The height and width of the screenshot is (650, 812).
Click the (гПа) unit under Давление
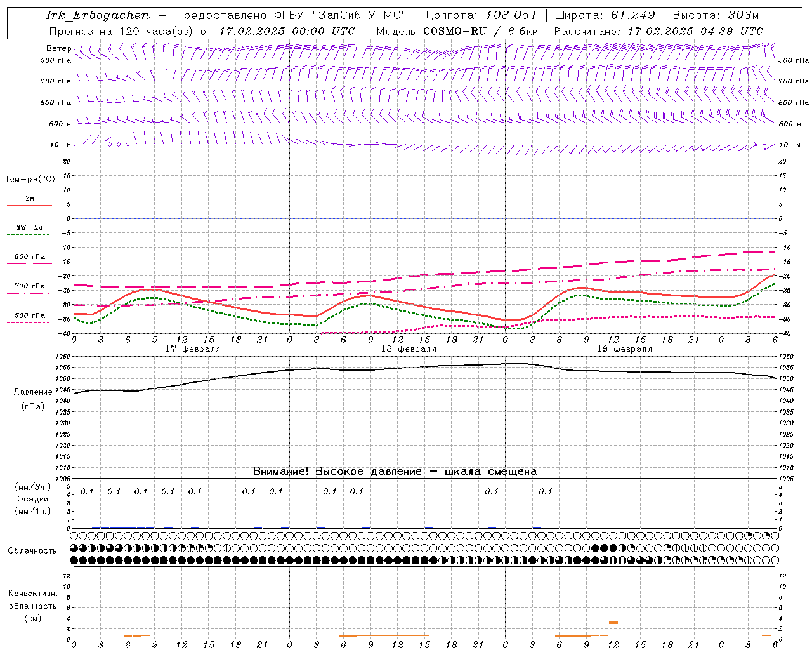point(33,406)
